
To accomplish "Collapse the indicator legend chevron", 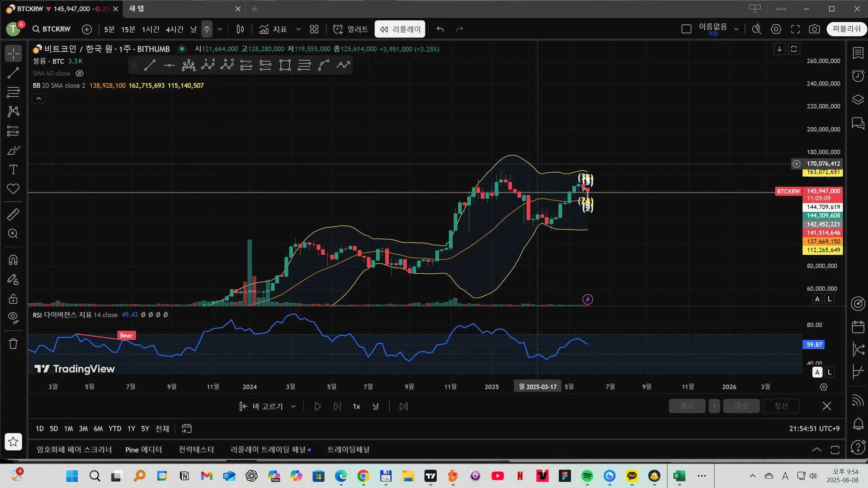I will click(x=39, y=98).
